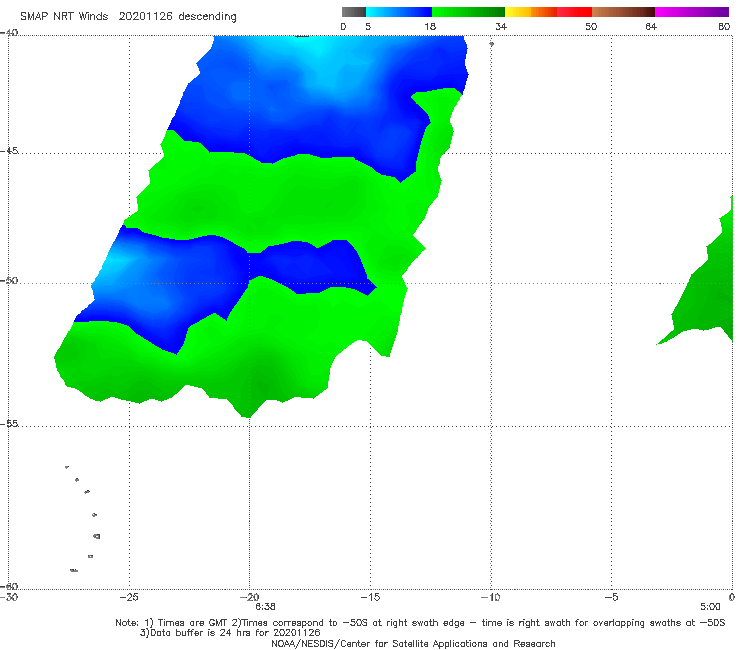Click the gray 0-5 segment of the colorbar
This screenshot has width=740, height=650.
tap(354, 12)
